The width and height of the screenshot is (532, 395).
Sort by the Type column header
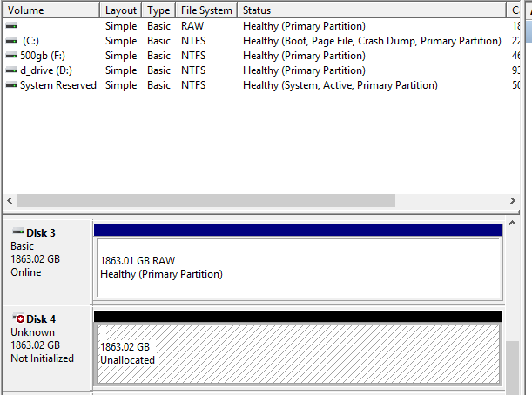click(x=158, y=10)
